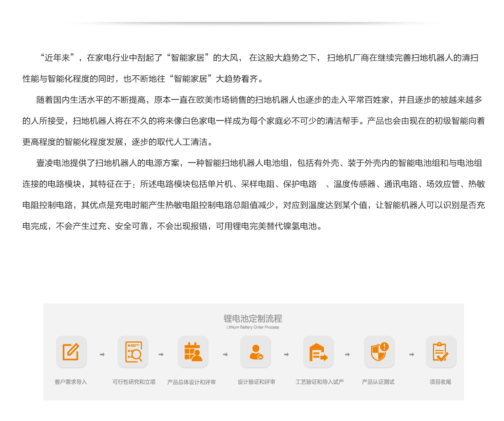Select the 工艺验证和导入试产 label

(319, 382)
